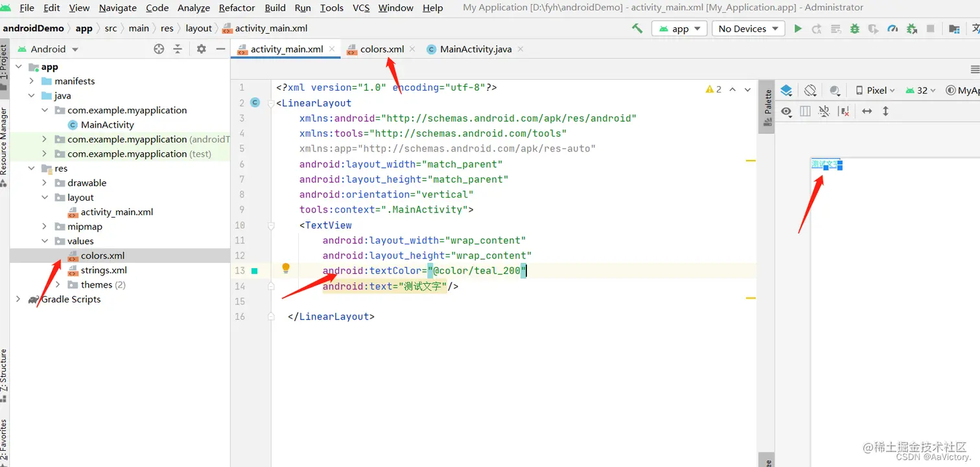Collapse the java folder
Screen dimensions: 980x467
(x=32, y=96)
